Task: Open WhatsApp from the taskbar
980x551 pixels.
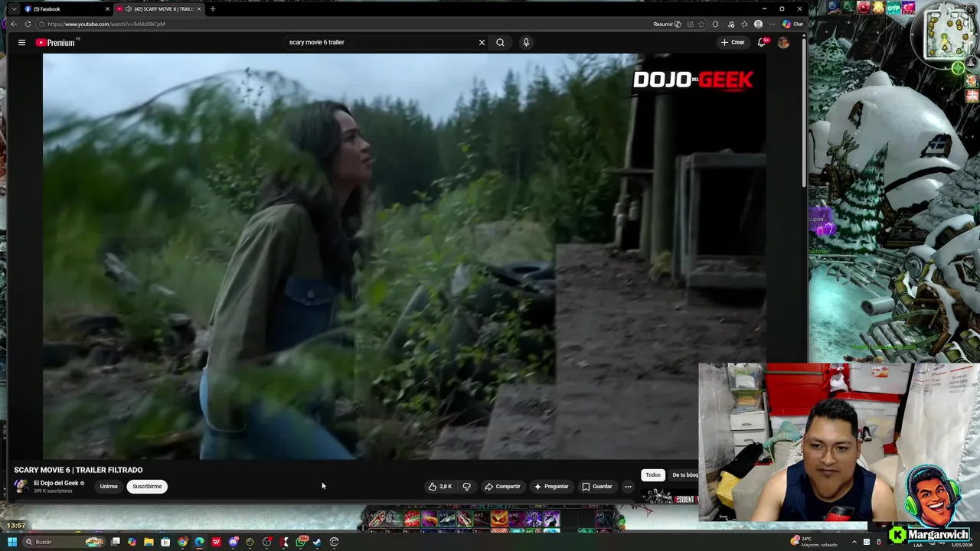Action: 301,542
